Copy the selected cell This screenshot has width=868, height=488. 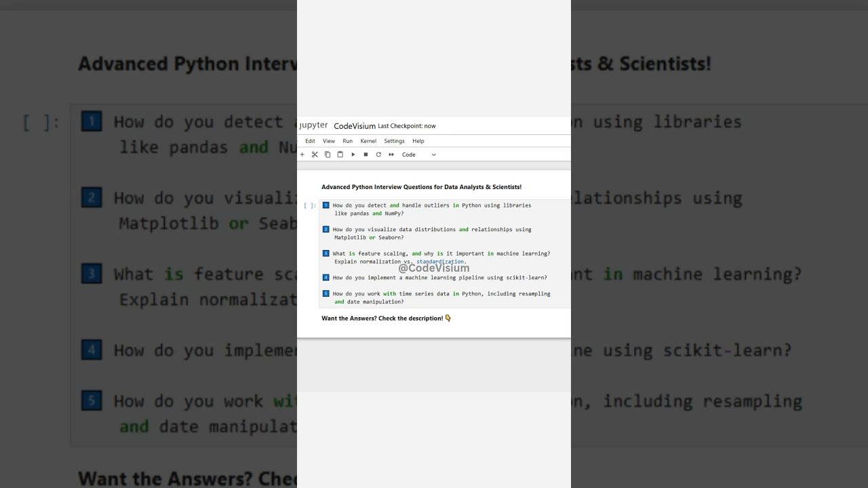[x=328, y=155]
